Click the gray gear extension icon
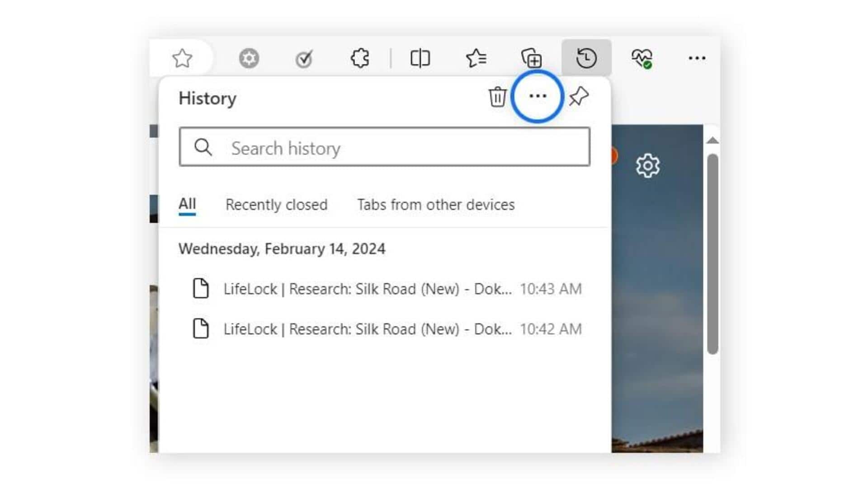Viewport: 868px width, 488px height. click(249, 58)
